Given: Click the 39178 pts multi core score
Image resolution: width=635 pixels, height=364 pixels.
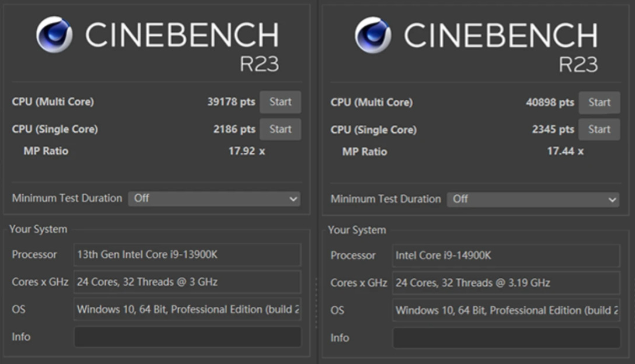Looking at the screenshot, I should [231, 102].
